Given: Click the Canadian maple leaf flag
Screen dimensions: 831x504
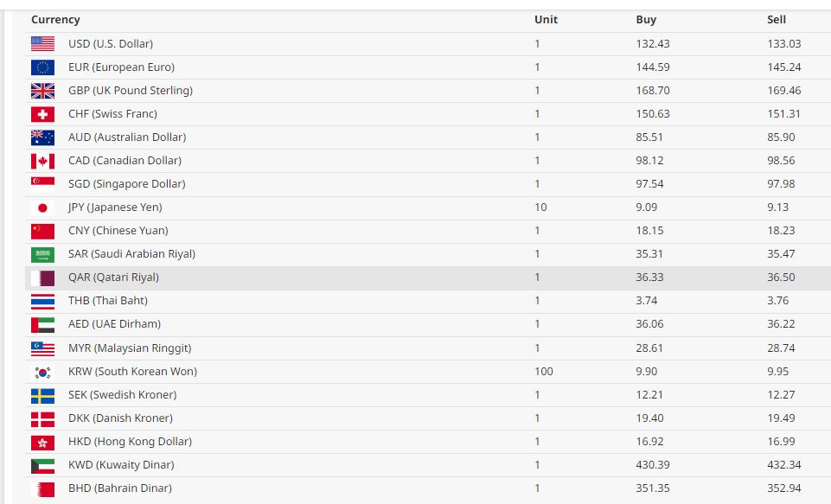Looking at the screenshot, I should [42, 161].
